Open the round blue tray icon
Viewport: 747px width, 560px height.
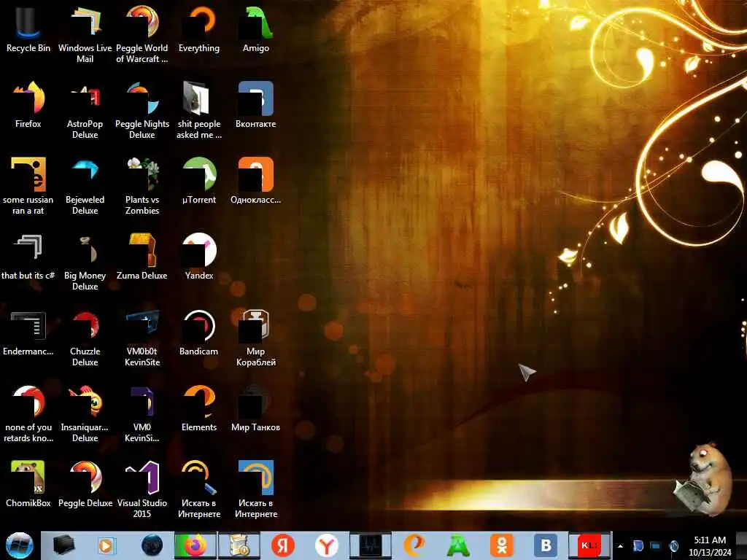(x=673, y=546)
